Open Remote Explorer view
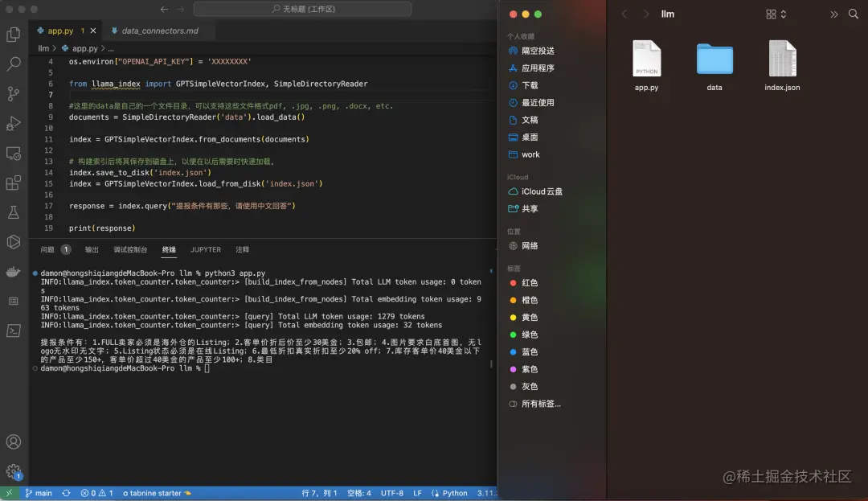The width and height of the screenshot is (868, 501). click(14, 154)
